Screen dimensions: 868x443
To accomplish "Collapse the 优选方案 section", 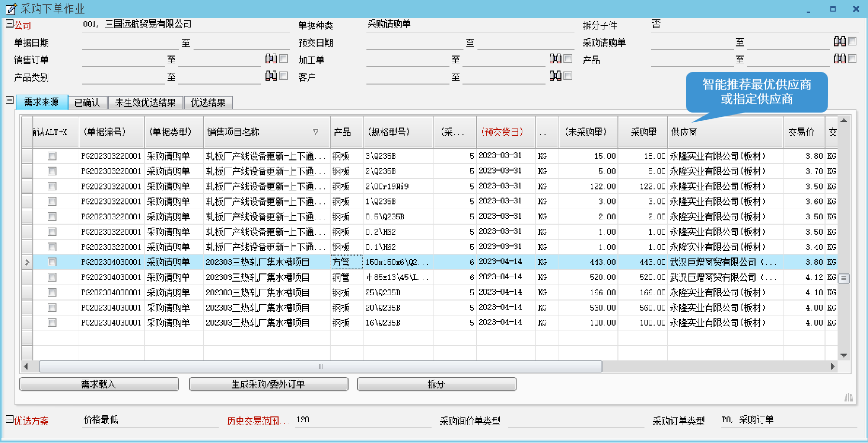I will click(x=10, y=419).
